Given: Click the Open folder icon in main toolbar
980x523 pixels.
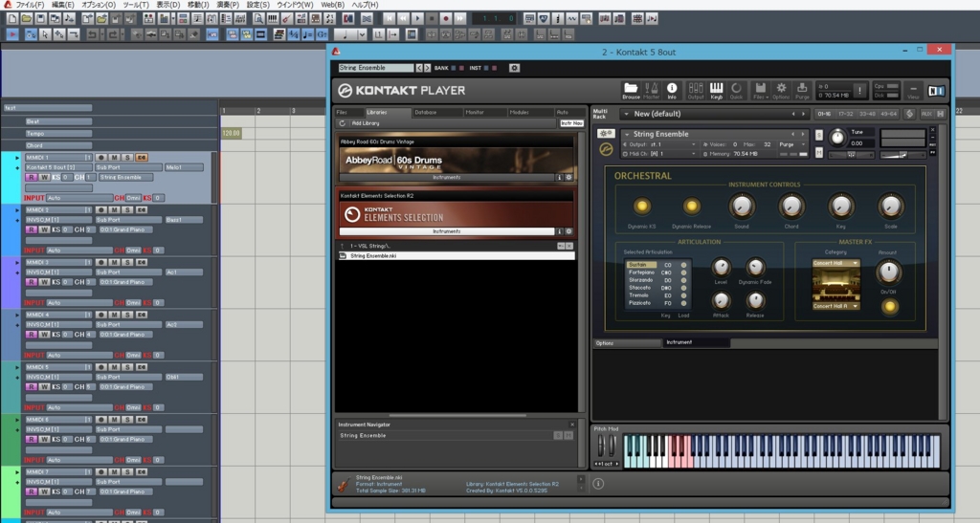Looking at the screenshot, I should pos(26,19).
